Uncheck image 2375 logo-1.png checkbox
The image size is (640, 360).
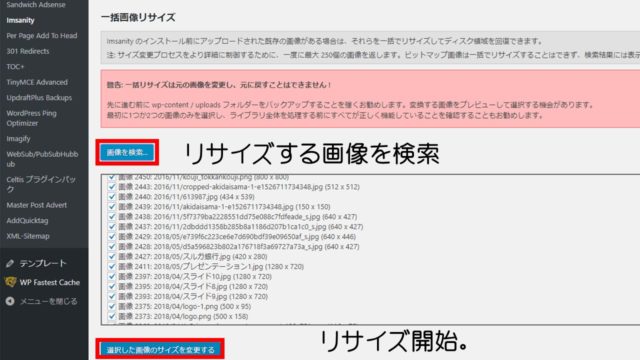111,306
